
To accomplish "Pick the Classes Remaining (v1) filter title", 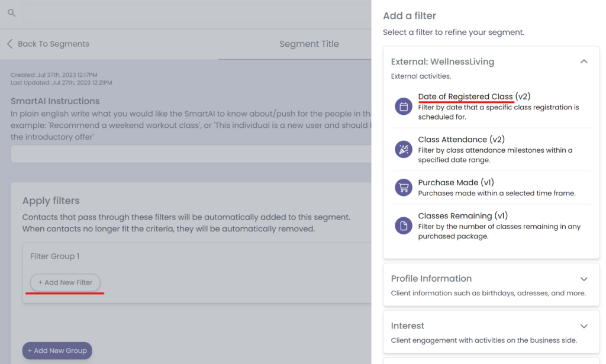I will (x=463, y=216).
